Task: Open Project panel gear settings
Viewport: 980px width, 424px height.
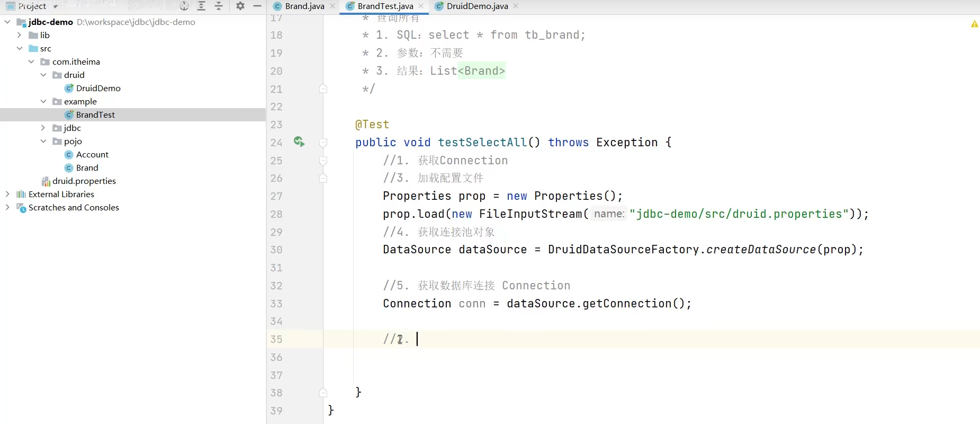Action: click(x=240, y=6)
